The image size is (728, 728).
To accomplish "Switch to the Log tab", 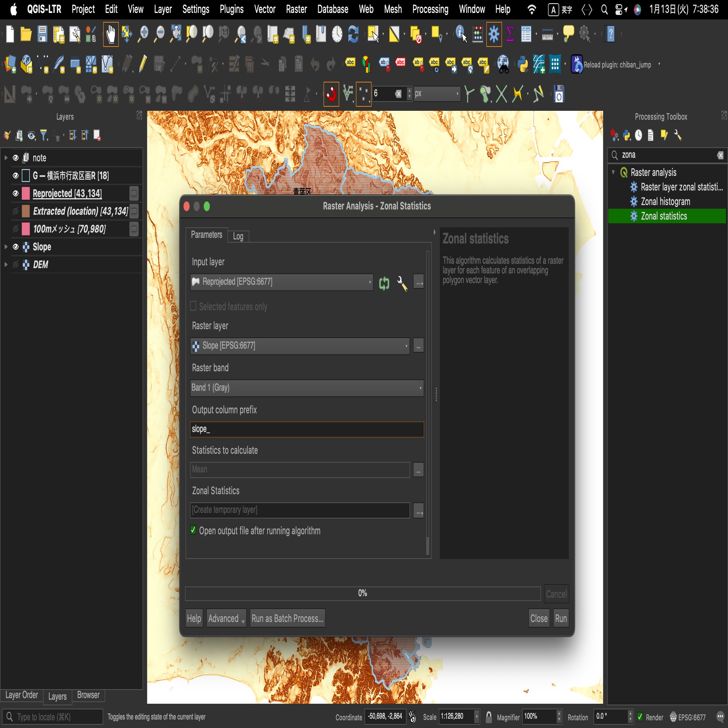I will coord(238,236).
